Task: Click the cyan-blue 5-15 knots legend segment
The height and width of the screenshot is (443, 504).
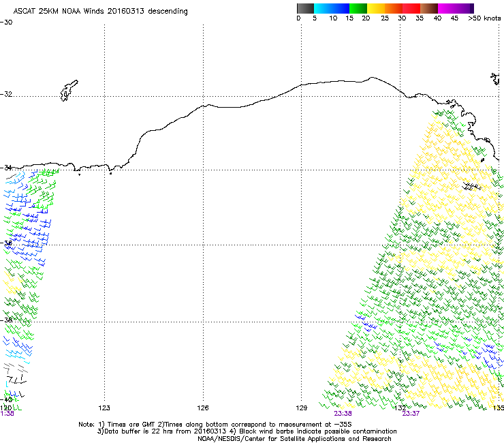Action: point(332,8)
